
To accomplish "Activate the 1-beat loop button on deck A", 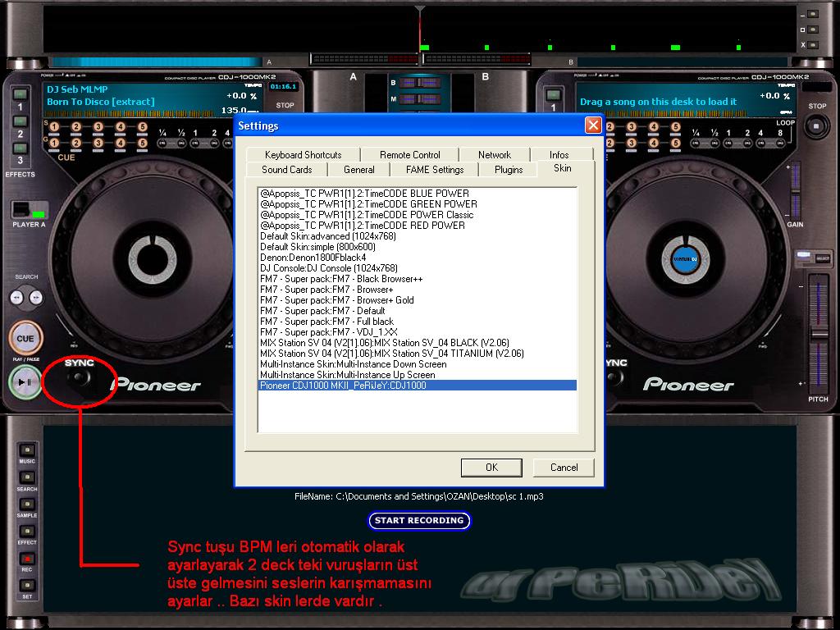I will pyautogui.click(x=195, y=143).
